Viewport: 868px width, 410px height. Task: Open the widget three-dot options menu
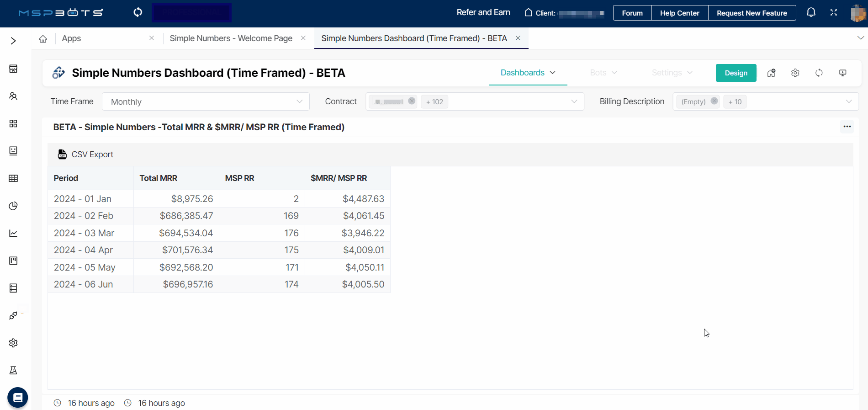[x=847, y=127]
